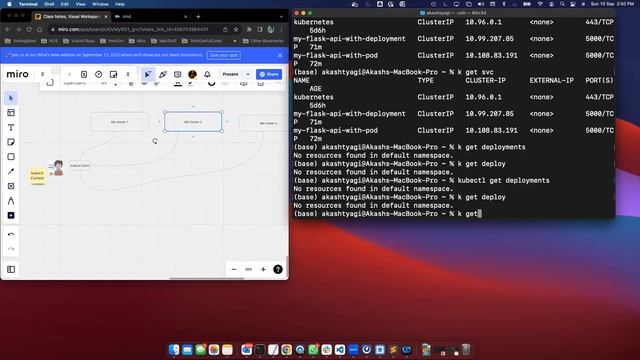The height and width of the screenshot is (360, 640).
Task: Zoom in with the plus button
Action: pos(263,269)
